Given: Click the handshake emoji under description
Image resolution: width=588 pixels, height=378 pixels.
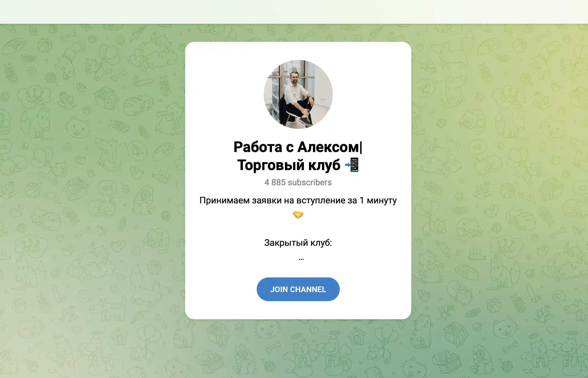Looking at the screenshot, I should [x=298, y=215].
